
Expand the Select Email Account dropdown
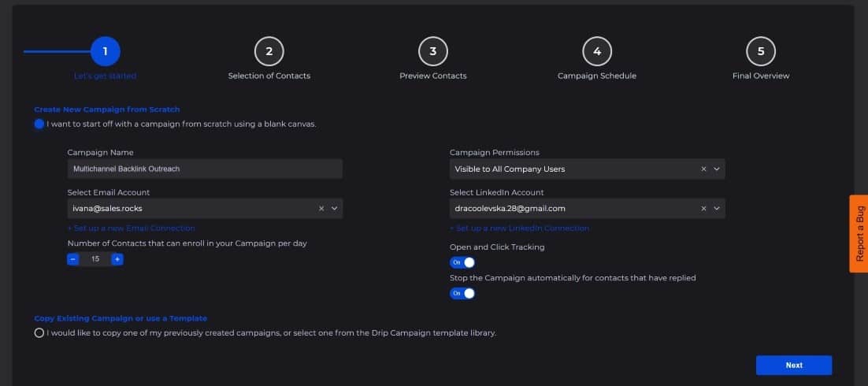tap(334, 209)
